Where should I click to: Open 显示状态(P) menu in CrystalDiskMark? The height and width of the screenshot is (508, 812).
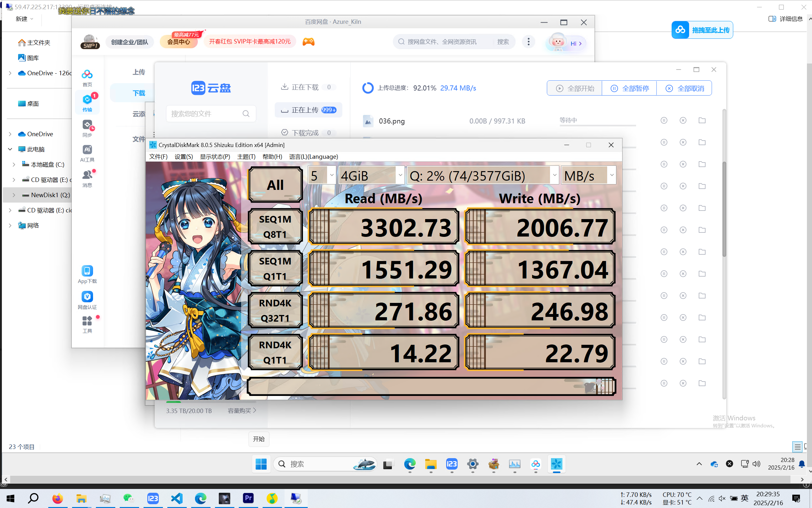pos(215,157)
